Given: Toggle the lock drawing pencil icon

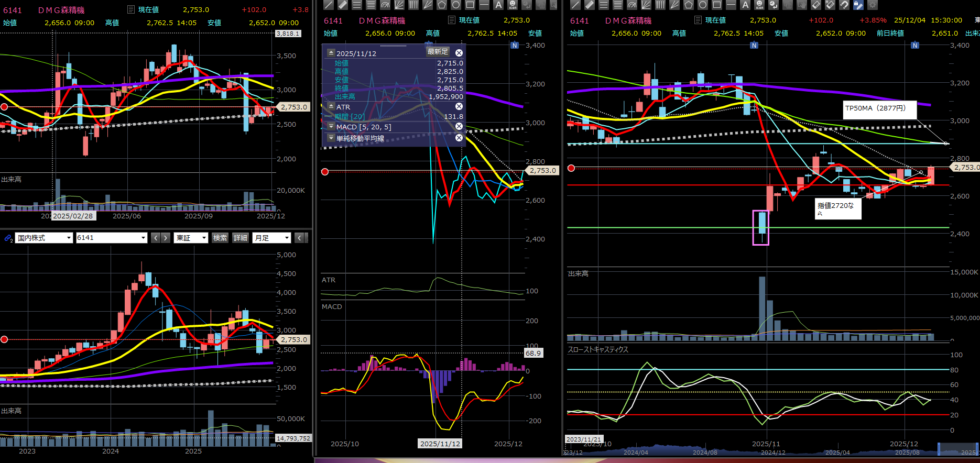Looking at the screenshot, I should 858,5.
